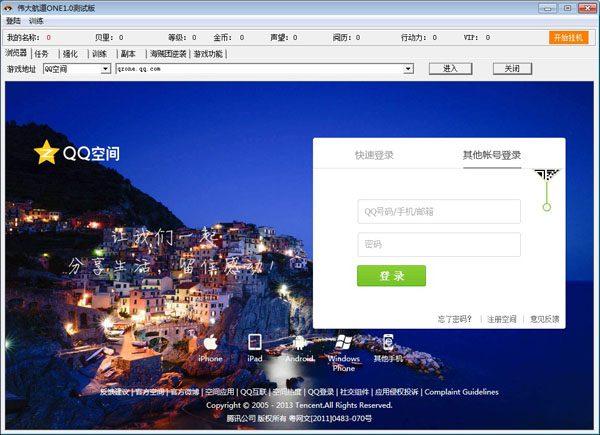This screenshot has width=600, height=435.
Task: Focus the QQ号码/手机/邮箱 input field
Action: 439,211
